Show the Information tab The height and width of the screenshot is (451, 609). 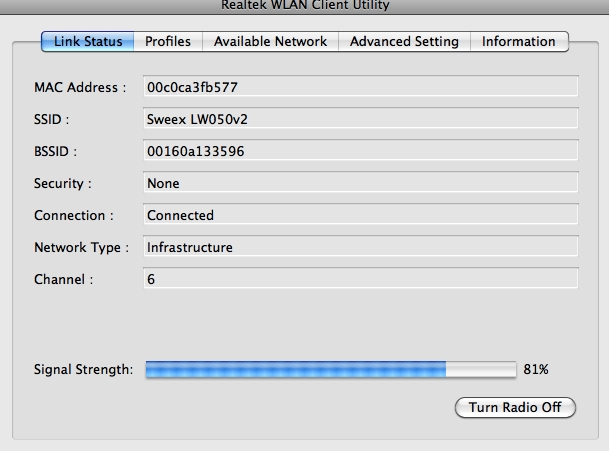point(518,42)
